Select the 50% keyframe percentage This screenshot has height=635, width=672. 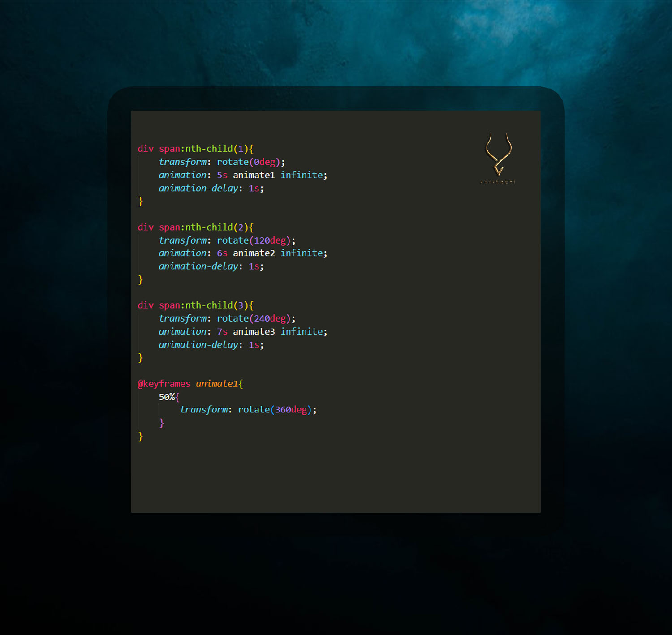[x=167, y=397]
